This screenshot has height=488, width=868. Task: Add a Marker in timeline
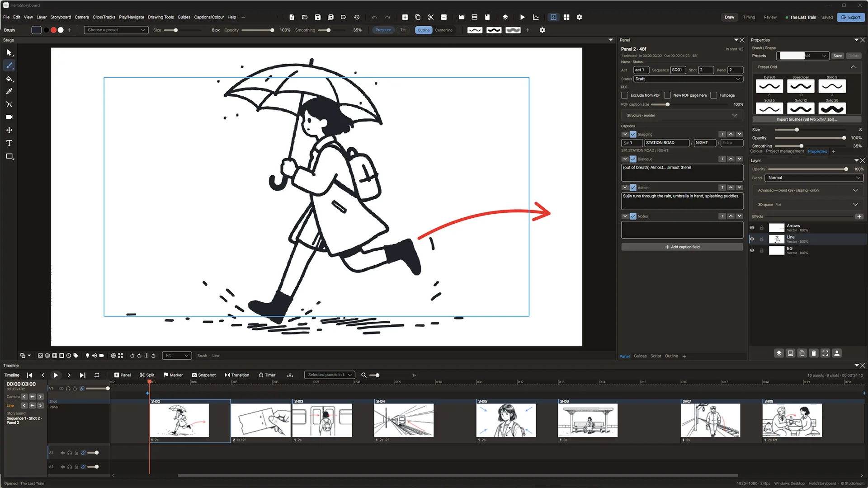(x=173, y=375)
